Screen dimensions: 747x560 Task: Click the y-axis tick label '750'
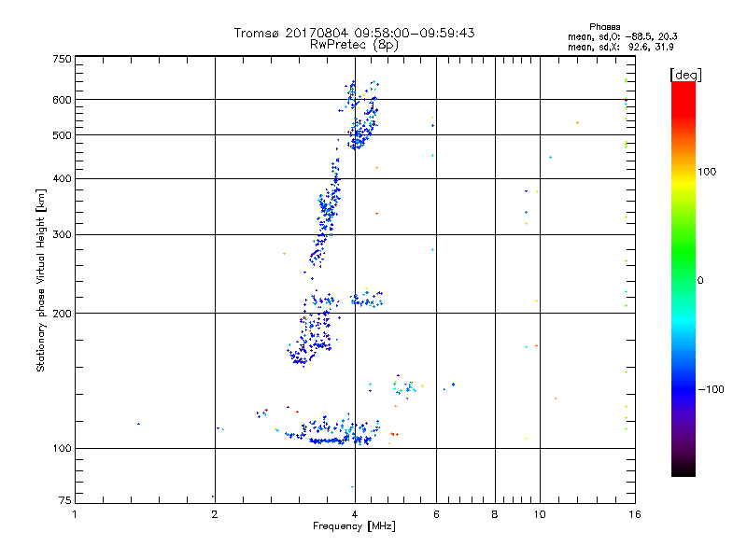pyautogui.click(x=62, y=59)
